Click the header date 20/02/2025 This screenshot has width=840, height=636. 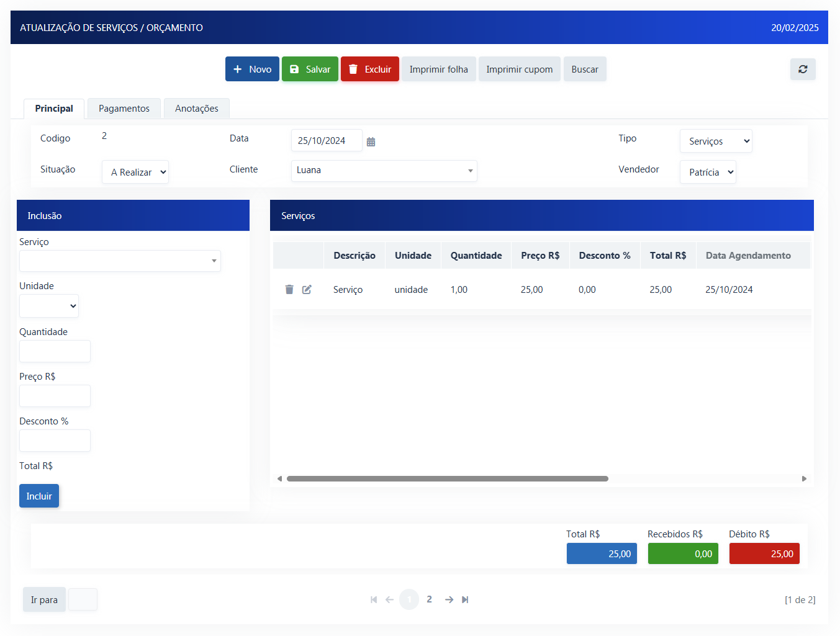pos(795,27)
